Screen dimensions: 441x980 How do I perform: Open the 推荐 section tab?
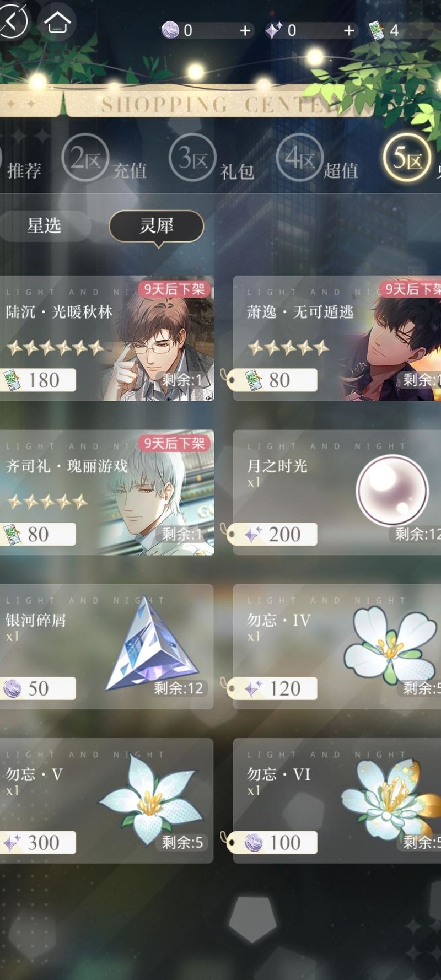click(24, 170)
